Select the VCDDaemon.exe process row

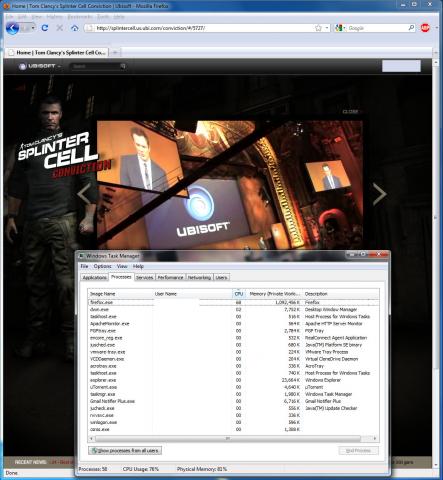click(x=233, y=359)
